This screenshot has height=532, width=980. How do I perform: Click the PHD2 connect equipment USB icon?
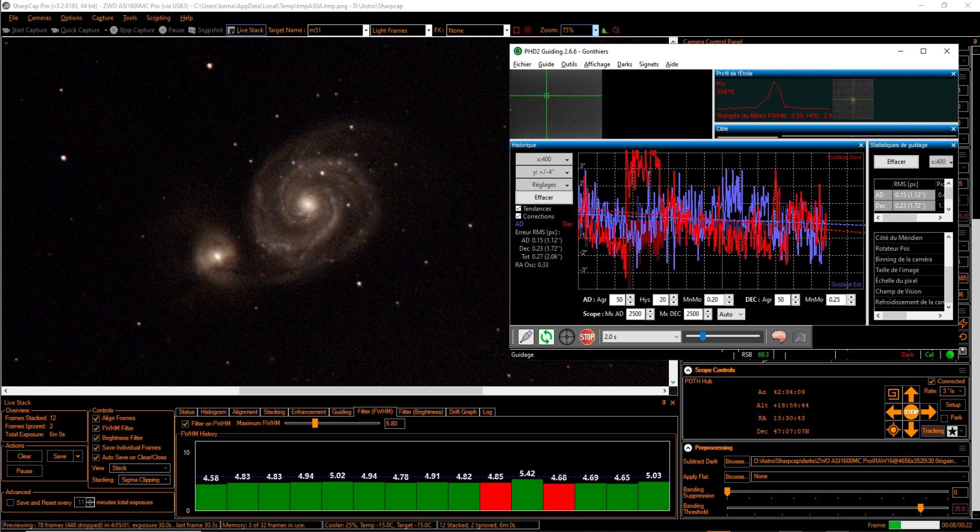click(526, 337)
